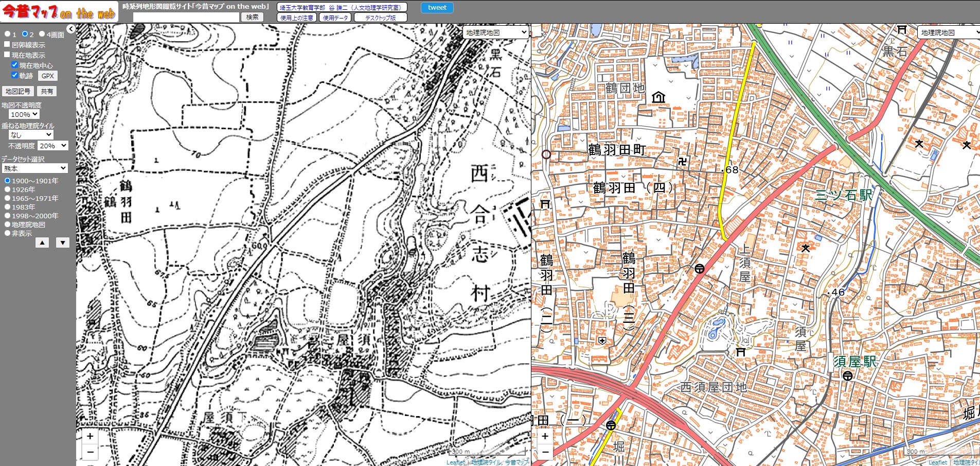The height and width of the screenshot is (466, 980).
Task: Collapse the left sidebar with the chevron
Action: 71,29
